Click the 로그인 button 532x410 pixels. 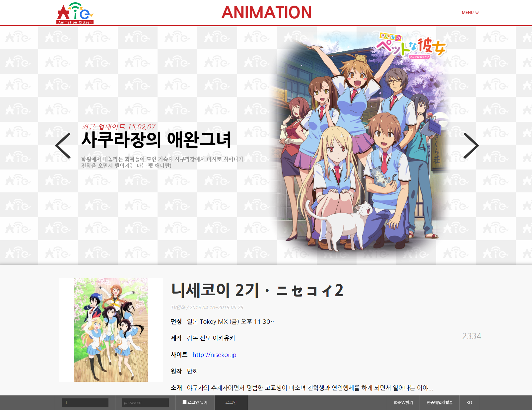click(x=231, y=403)
